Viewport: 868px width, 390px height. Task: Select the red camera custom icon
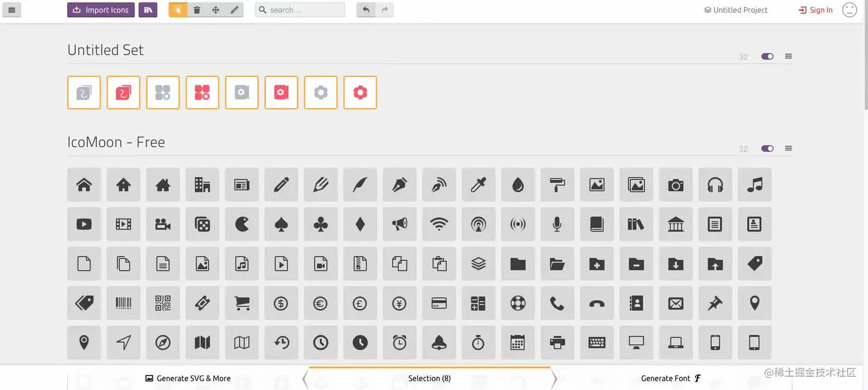[x=281, y=92]
